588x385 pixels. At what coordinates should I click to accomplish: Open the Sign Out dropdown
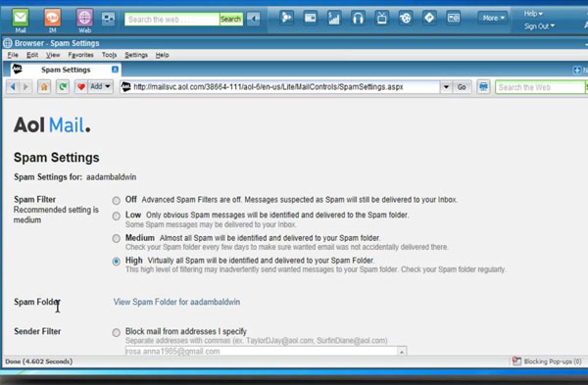tap(539, 26)
